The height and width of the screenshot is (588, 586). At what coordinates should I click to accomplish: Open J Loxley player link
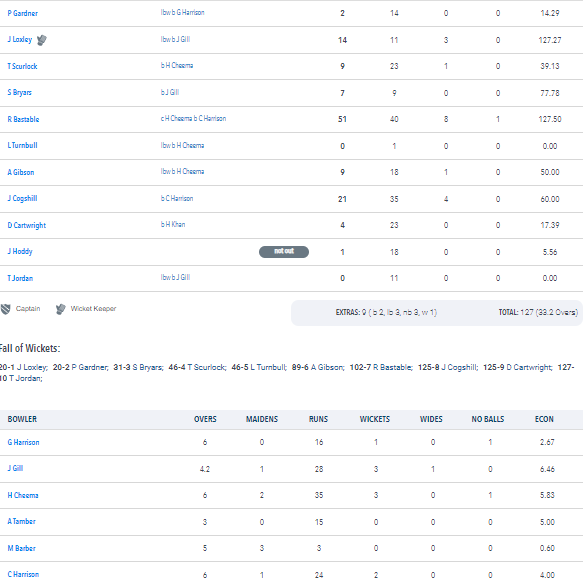(19, 39)
